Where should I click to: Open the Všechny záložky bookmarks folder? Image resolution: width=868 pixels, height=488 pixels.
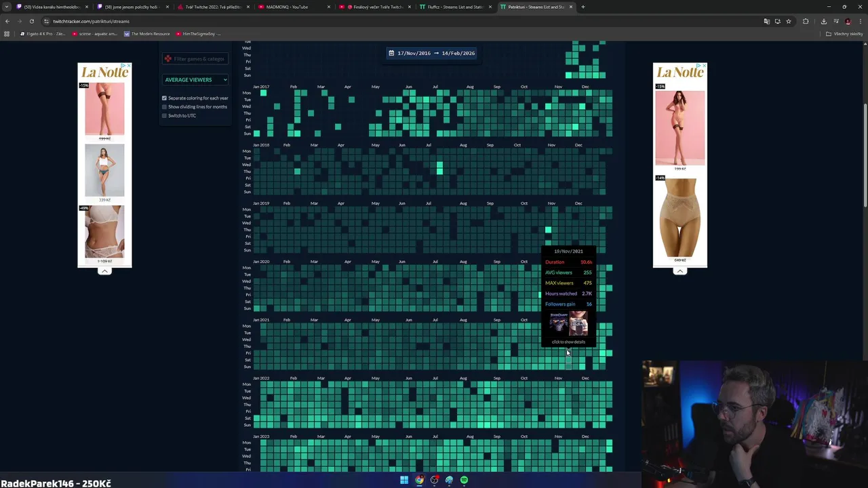(844, 34)
